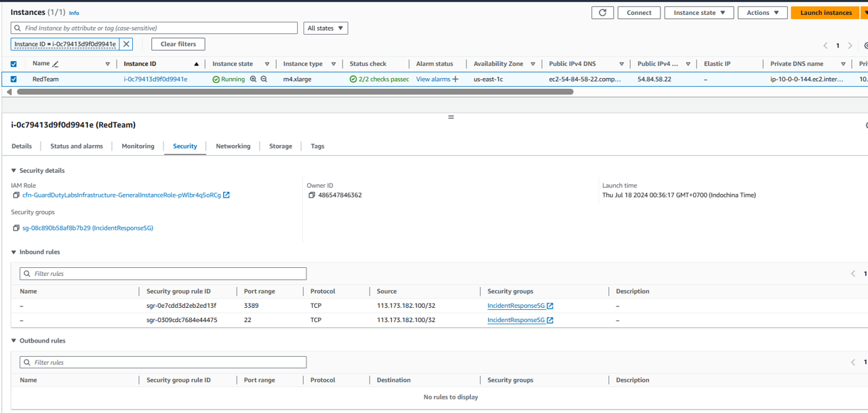The width and height of the screenshot is (868, 413).
Task: Add alarm with the plus icon
Action: (455, 79)
